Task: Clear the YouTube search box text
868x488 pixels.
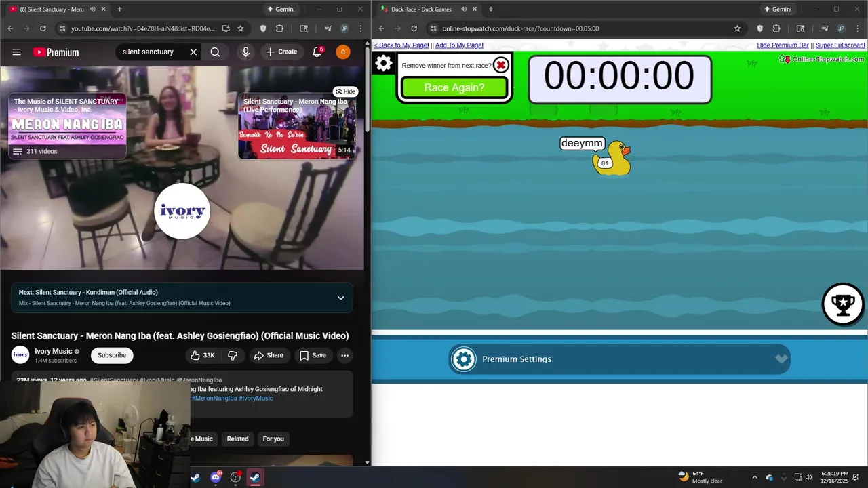Action: 193,52
